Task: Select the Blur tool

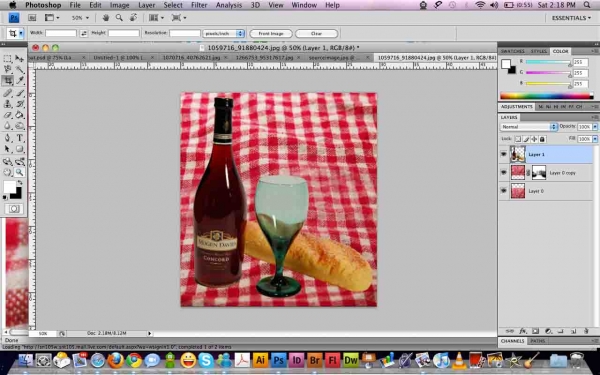Action: tap(7, 126)
